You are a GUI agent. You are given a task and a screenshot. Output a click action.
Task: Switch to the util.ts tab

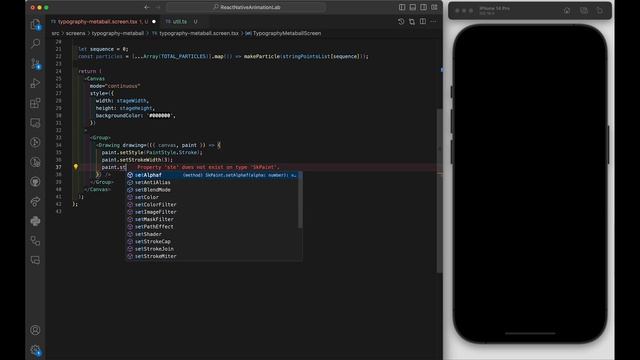click(x=181, y=22)
